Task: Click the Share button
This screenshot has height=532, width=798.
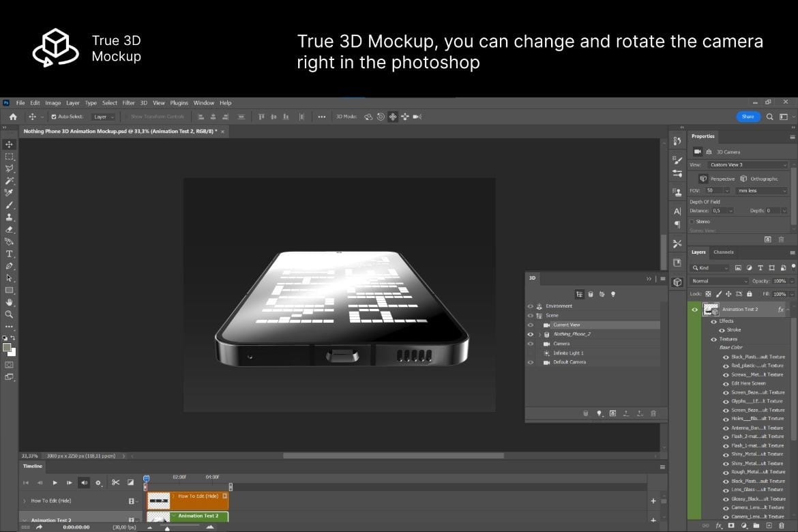Action: [x=748, y=116]
